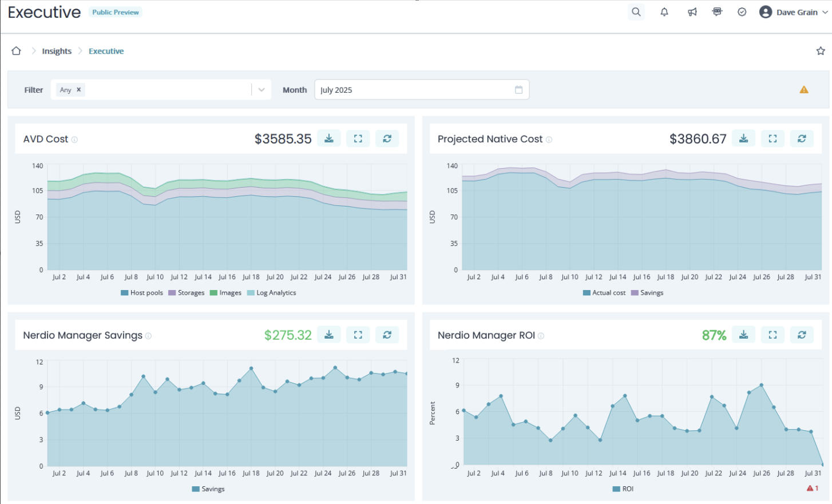Expand the Filter dropdown arrow
Screen dimensions: 832x504
tap(262, 90)
